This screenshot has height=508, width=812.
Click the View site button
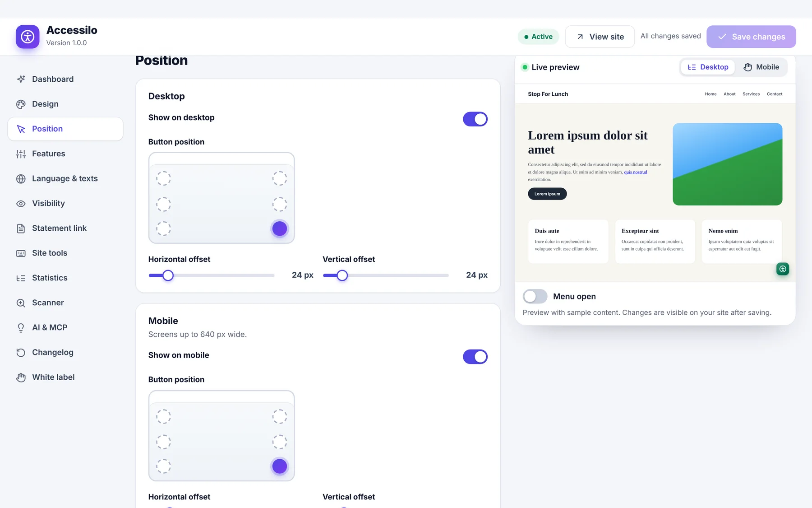(x=600, y=37)
